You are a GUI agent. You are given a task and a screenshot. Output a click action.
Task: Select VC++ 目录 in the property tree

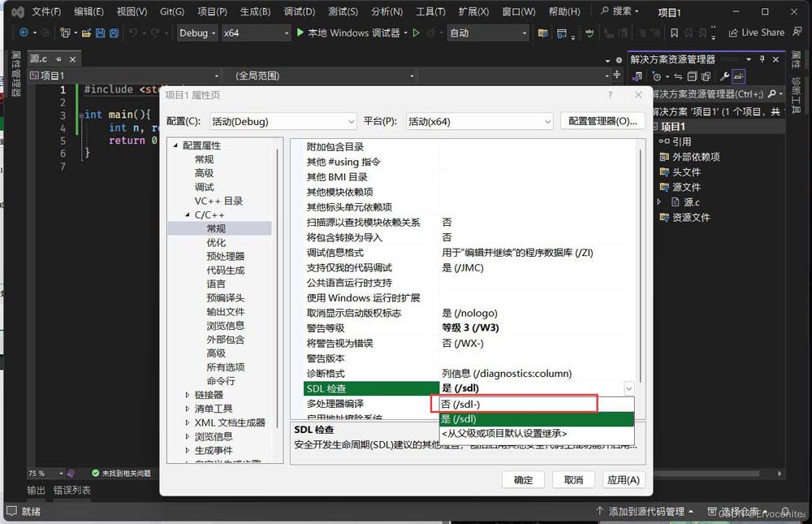click(218, 201)
